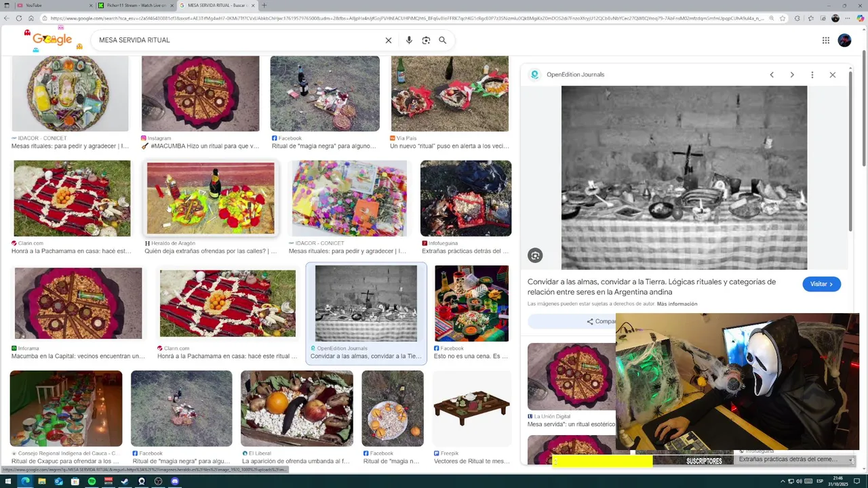Image resolution: width=868 pixels, height=488 pixels.
Task: Open the Instagram #MACUMBA image result
Action: [x=200, y=94]
